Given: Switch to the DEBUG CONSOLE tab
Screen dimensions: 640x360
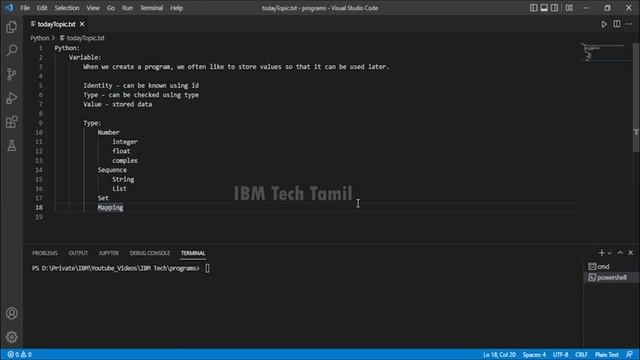Looking at the screenshot, I should pyautogui.click(x=150, y=253).
